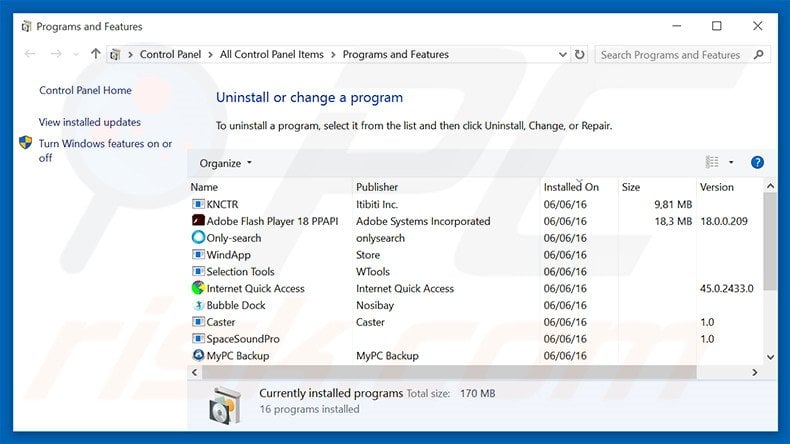Click the change view list icon
The height and width of the screenshot is (444, 790).
click(x=712, y=162)
